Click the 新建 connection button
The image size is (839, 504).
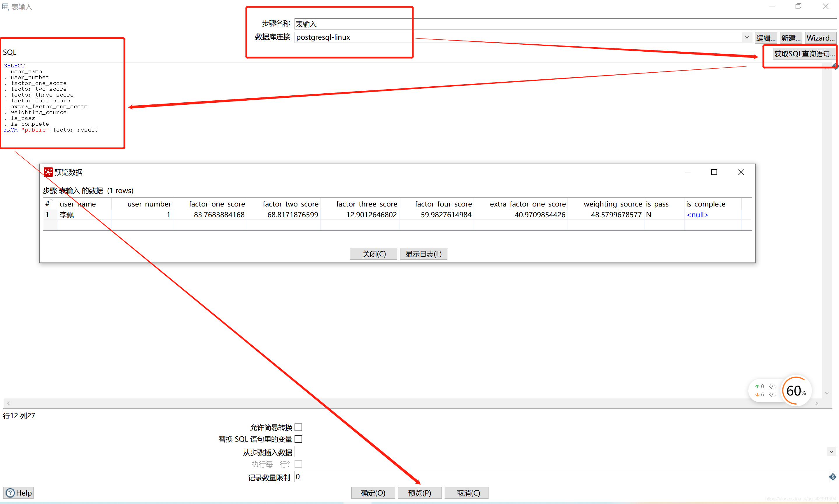791,38
